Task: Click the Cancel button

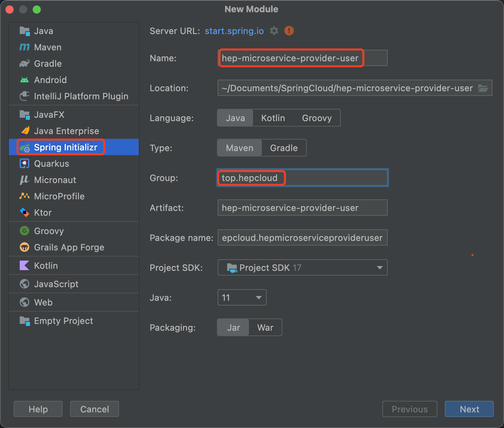Action: click(95, 409)
